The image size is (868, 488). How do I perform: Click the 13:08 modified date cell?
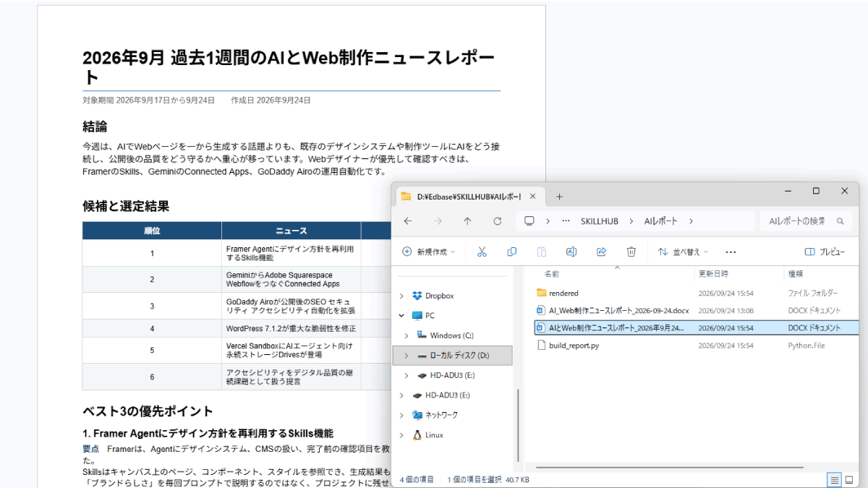(x=726, y=310)
